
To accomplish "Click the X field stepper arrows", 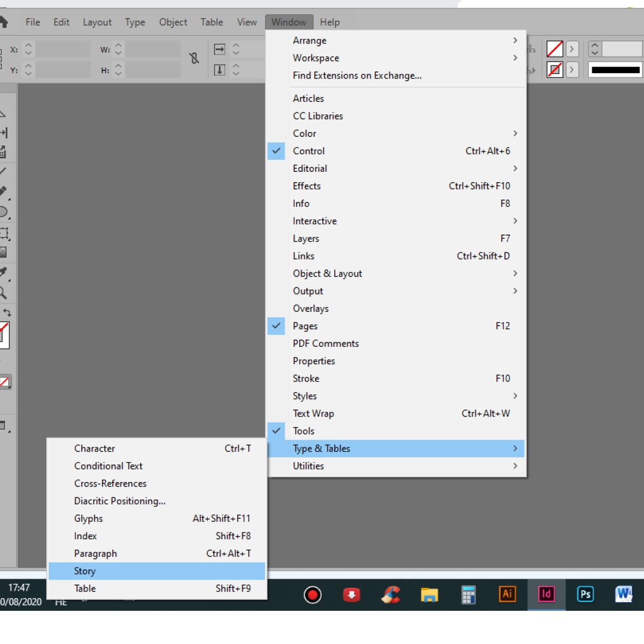I will point(28,50).
